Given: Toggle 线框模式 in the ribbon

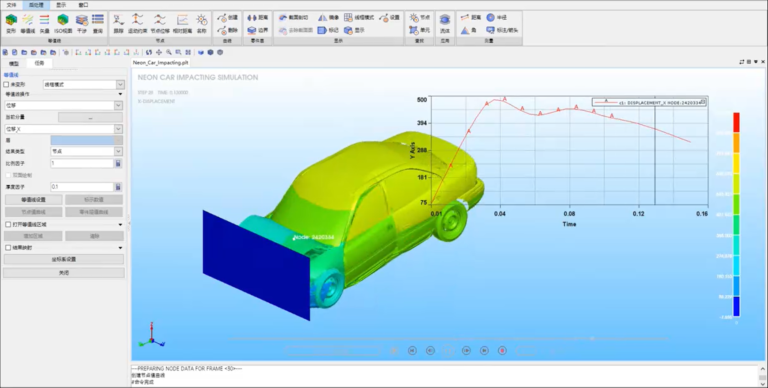Looking at the screenshot, I should (x=359, y=18).
